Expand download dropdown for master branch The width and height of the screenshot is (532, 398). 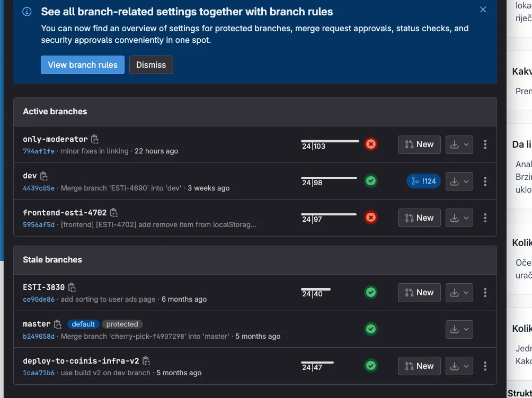click(459, 329)
